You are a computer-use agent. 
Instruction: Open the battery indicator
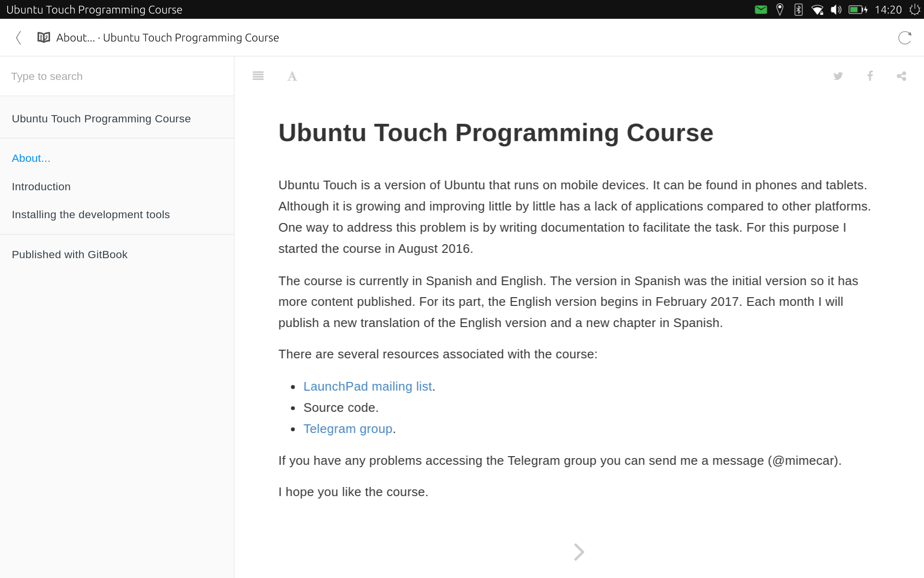[x=858, y=10]
